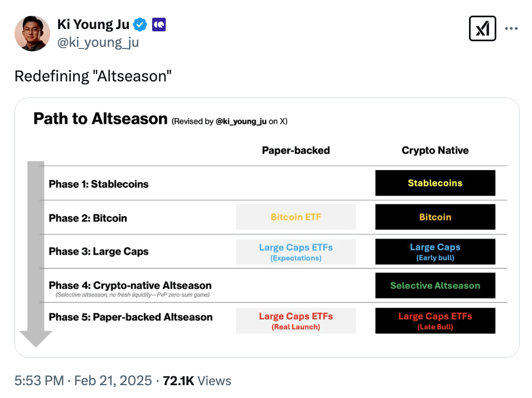Click the 72.1K Views link

196,381
